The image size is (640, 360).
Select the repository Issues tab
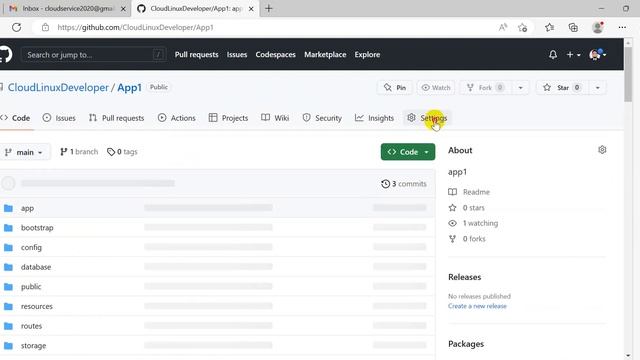pyautogui.click(x=59, y=118)
